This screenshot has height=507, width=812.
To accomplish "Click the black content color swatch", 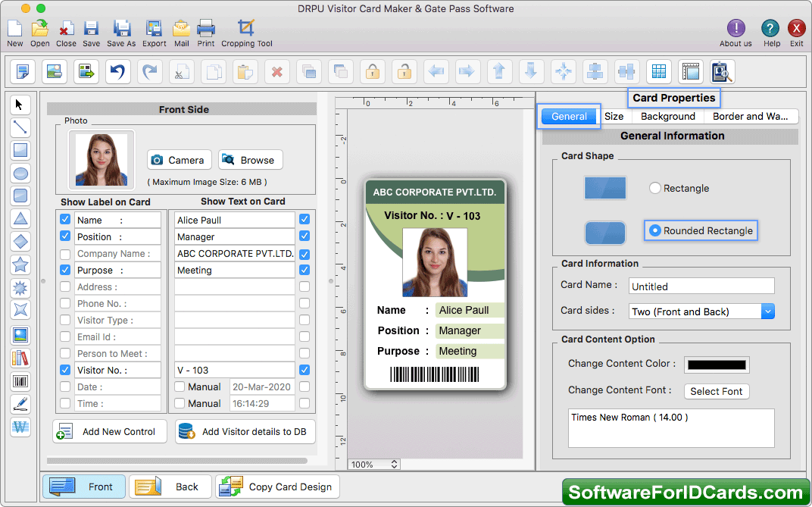I will [x=717, y=365].
